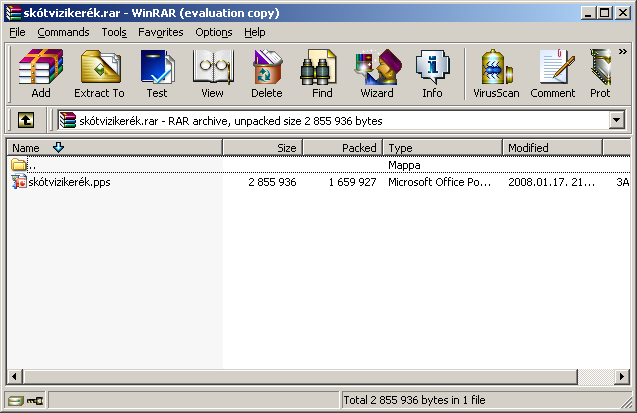
Task: Open the address bar dropdown arrow
Action: coord(617,120)
